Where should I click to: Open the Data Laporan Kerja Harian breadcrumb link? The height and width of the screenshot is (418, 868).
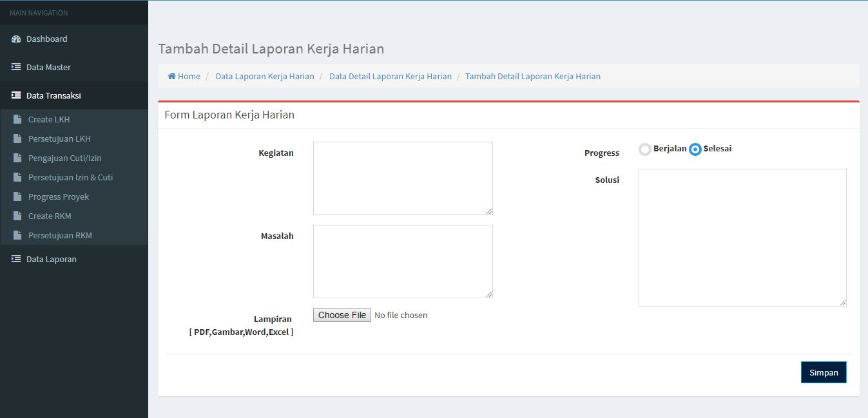point(265,76)
